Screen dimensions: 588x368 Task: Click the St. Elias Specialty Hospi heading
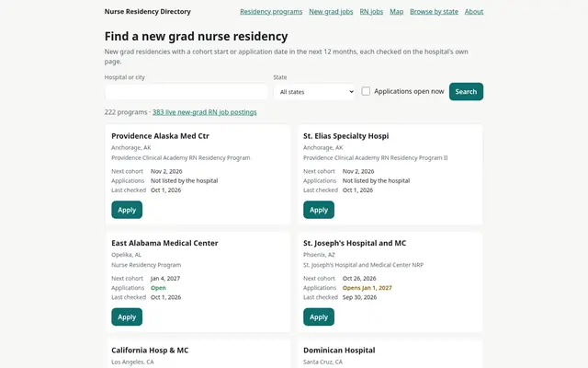pos(345,136)
